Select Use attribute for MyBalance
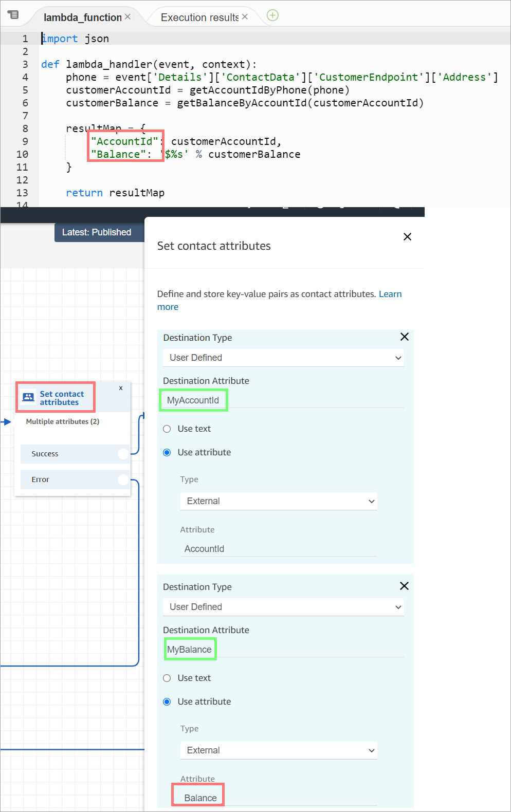This screenshot has height=812, width=511. pyautogui.click(x=167, y=702)
